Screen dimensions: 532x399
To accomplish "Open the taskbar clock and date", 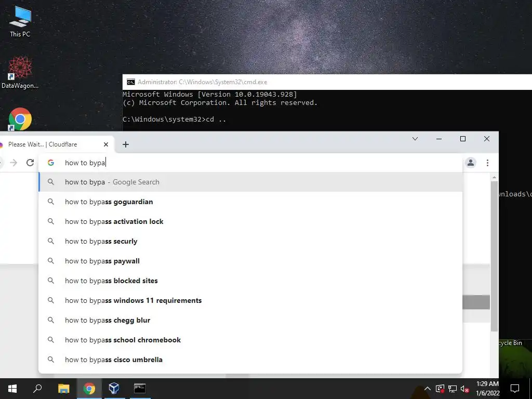I will click(487, 389).
